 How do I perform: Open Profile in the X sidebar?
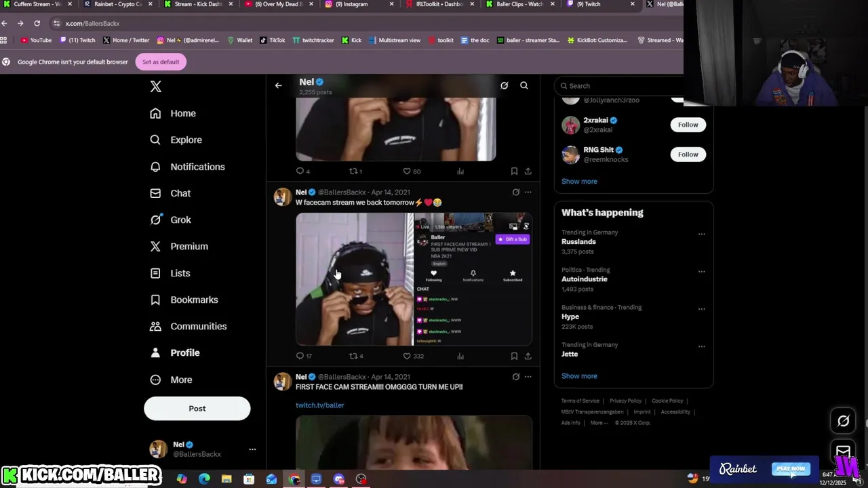[x=175, y=352]
